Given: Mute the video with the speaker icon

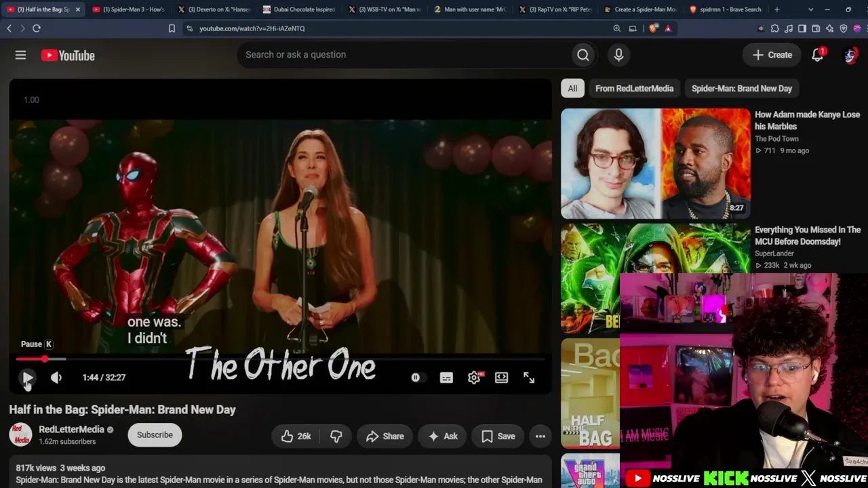Looking at the screenshot, I should coord(56,378).
